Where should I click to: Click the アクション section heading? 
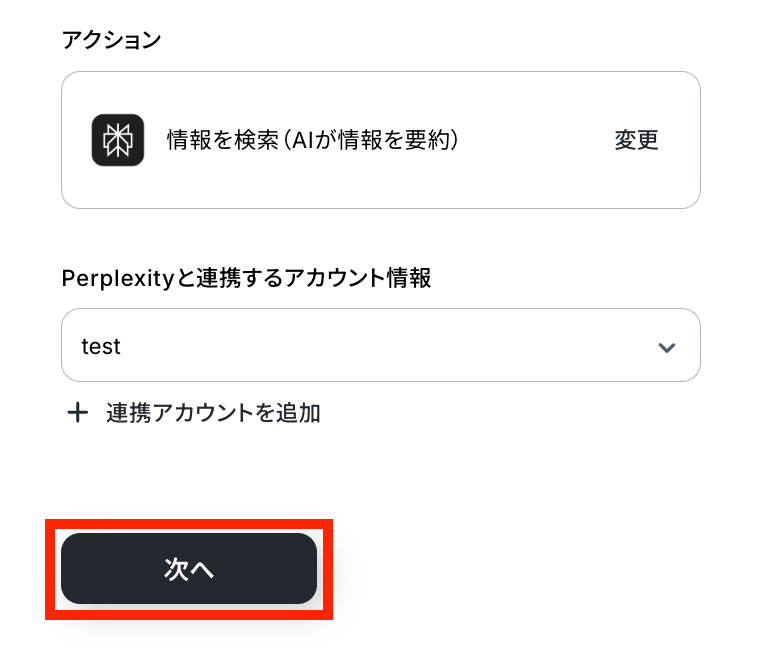pos(111,40)
